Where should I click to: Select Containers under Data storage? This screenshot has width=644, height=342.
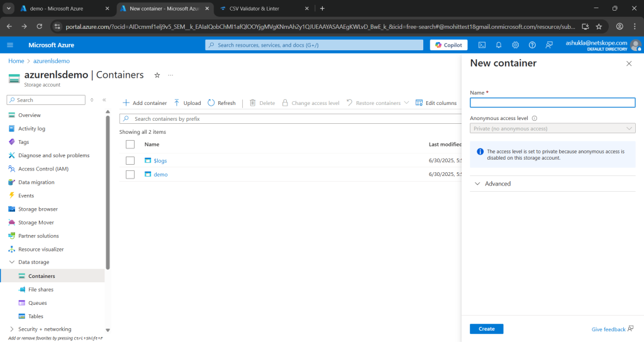(52, 276)
